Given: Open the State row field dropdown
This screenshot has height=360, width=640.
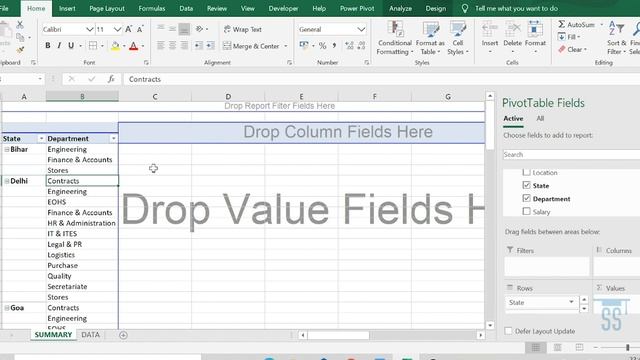Looking at the screenshot, I should point(571,302).
